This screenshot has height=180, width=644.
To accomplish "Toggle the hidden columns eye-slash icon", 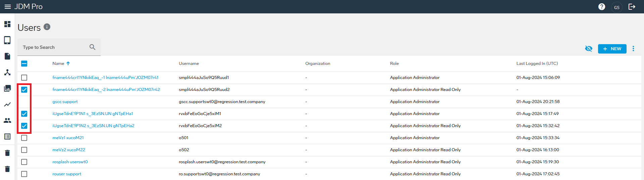I will (x=589, y=49).
